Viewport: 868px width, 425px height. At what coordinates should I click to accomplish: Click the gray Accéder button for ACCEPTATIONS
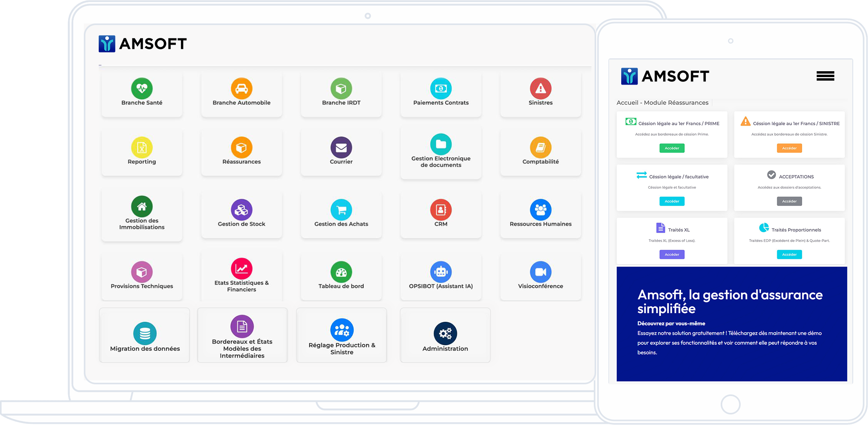[789, 202]
